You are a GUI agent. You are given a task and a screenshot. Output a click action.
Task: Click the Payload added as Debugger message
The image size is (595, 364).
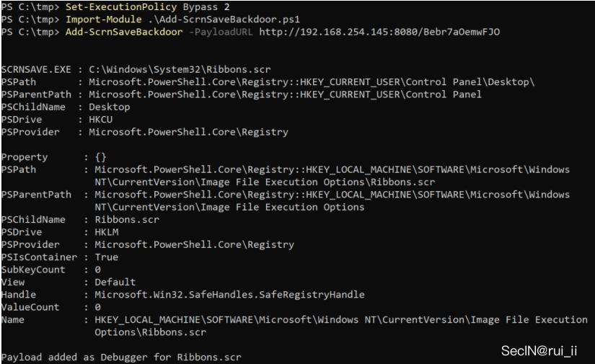121,358
